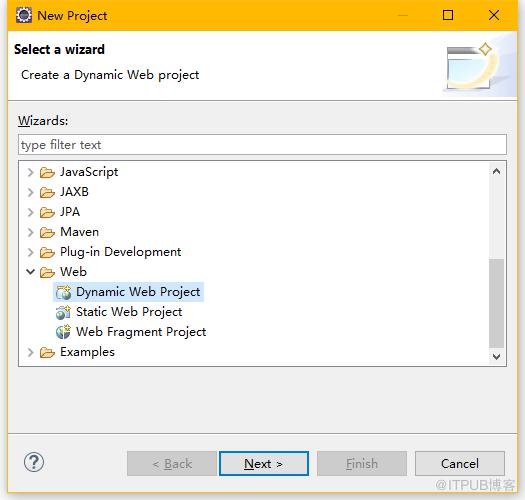The width and height of the screenshot is (525, 500).
Task: Expand the Plug-in Development category
Action: (x=30, y=252)
